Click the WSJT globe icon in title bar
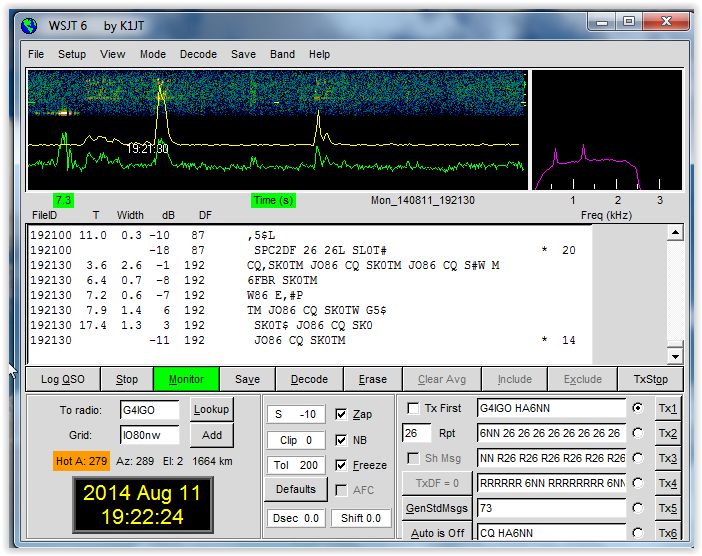The width and height of the screenshot is (702, 556). (x=29, y=26)
